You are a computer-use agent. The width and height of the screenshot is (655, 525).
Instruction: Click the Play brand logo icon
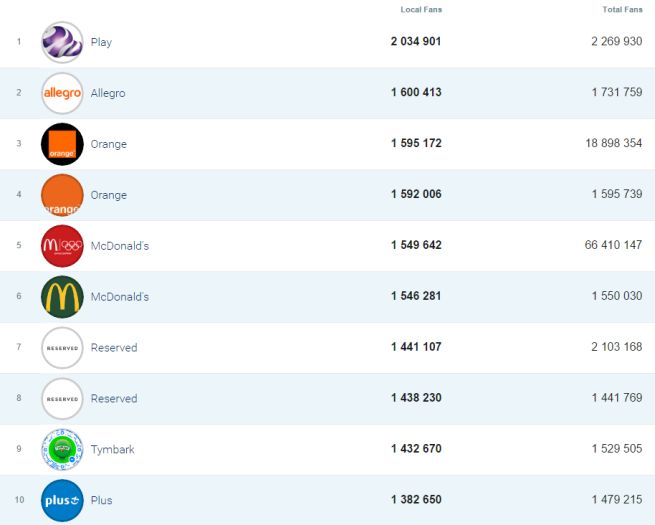tap(62, 42)
